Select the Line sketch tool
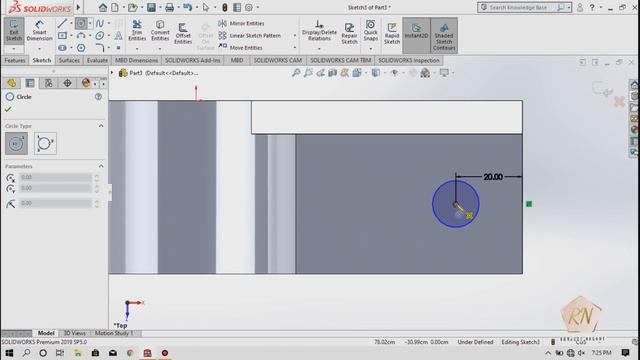This screenshot has width=640, height=360. (x=62, y=23)
